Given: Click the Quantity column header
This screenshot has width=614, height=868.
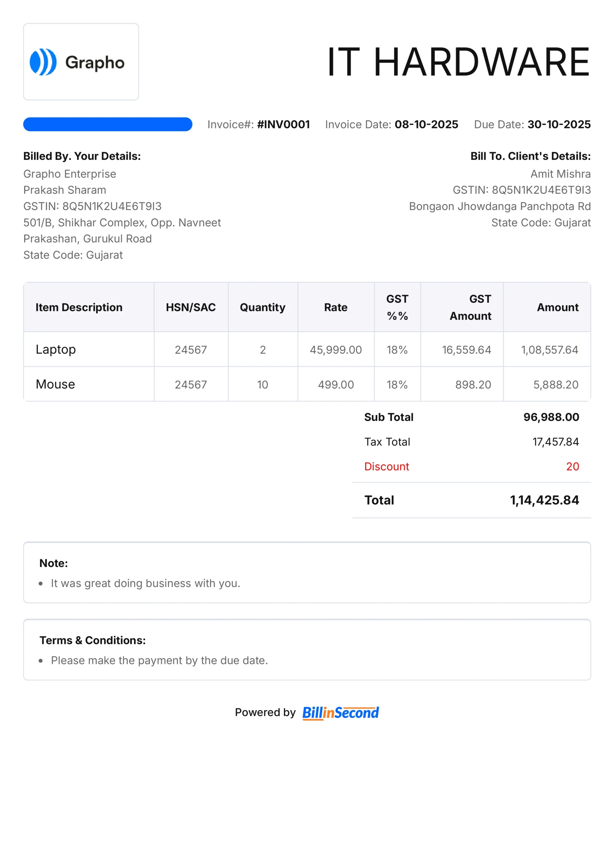Looking at the screenshot, I should pos(262,307).
